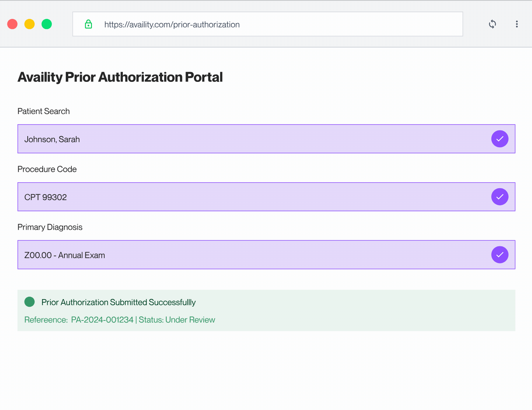Click the Primary Diagnosis label
This screenshot has width=532, height=410.
(50, 227)
